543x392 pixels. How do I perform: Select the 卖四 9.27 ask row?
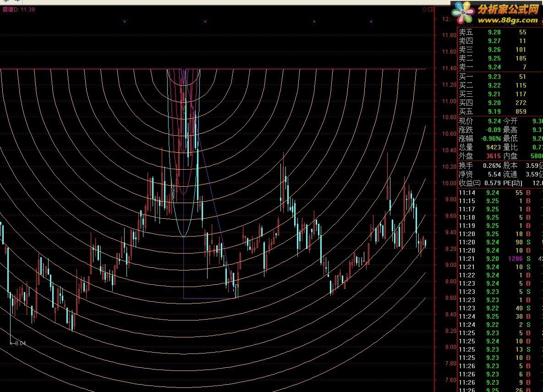click(x=500, y=41)
